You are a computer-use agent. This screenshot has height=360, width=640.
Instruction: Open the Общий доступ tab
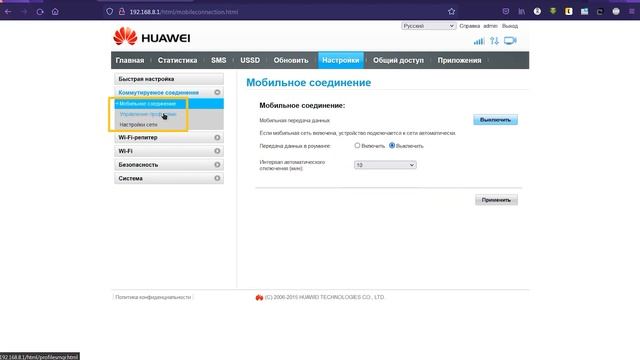coord(398,60)
